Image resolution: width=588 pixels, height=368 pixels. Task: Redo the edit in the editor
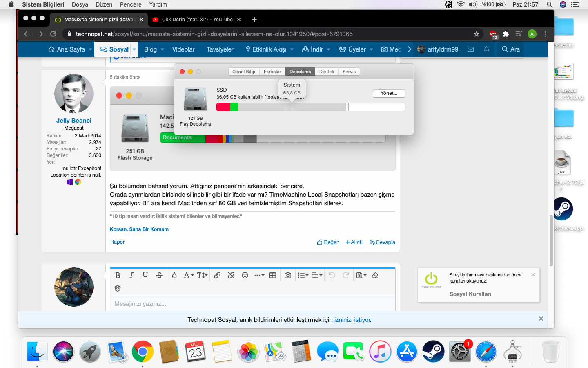point(346,275)
